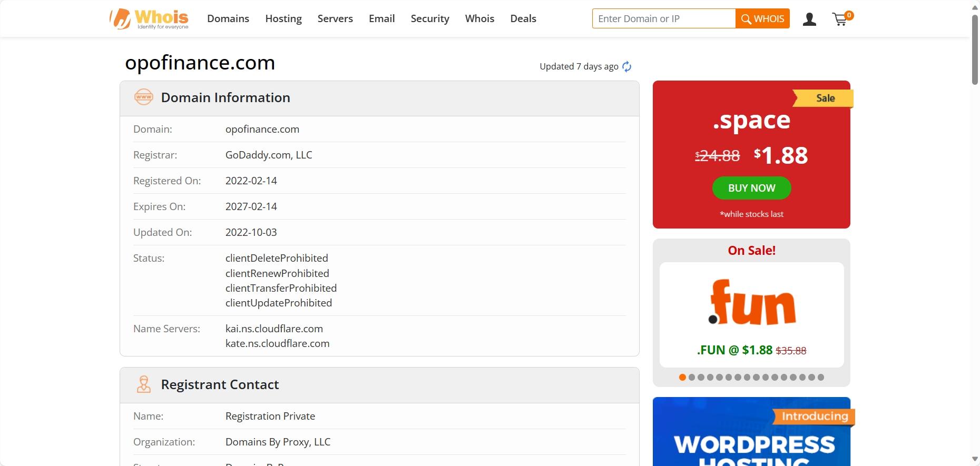Click the .fun logo image

[x=752, y=302]
